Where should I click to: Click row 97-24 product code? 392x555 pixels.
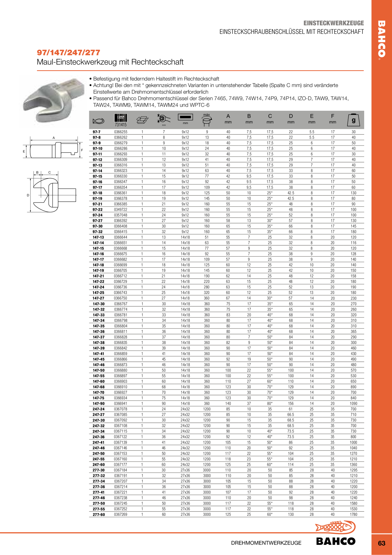point(97,215)
